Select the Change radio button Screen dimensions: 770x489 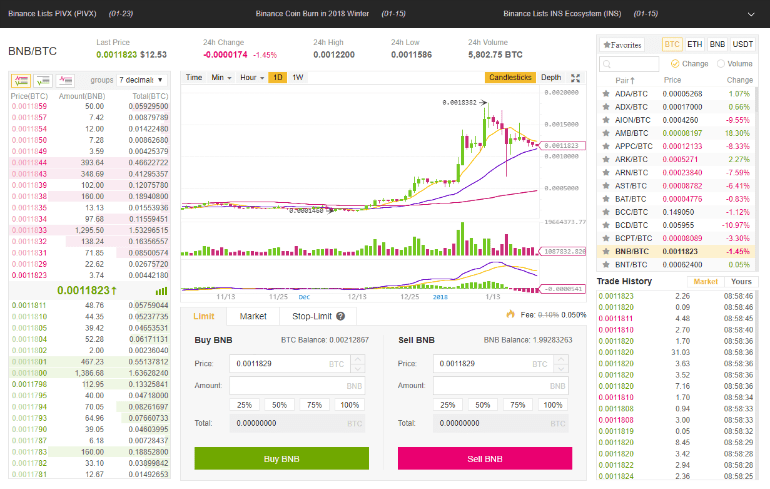675,64
